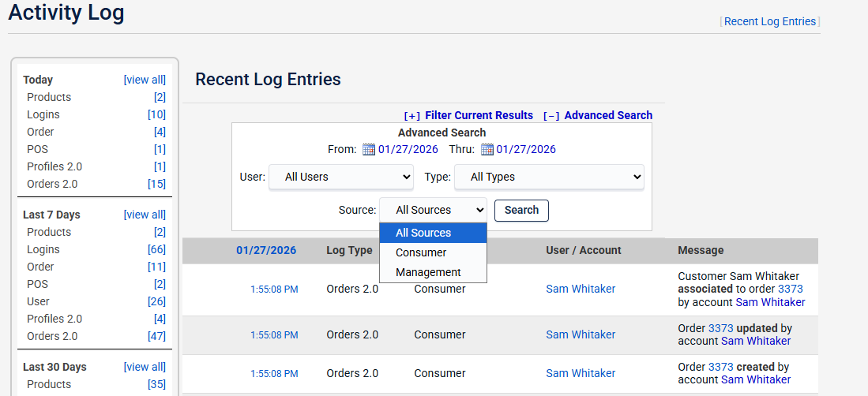Open the User dropdown
Screen dimensions: 868x396
point(340,177)
